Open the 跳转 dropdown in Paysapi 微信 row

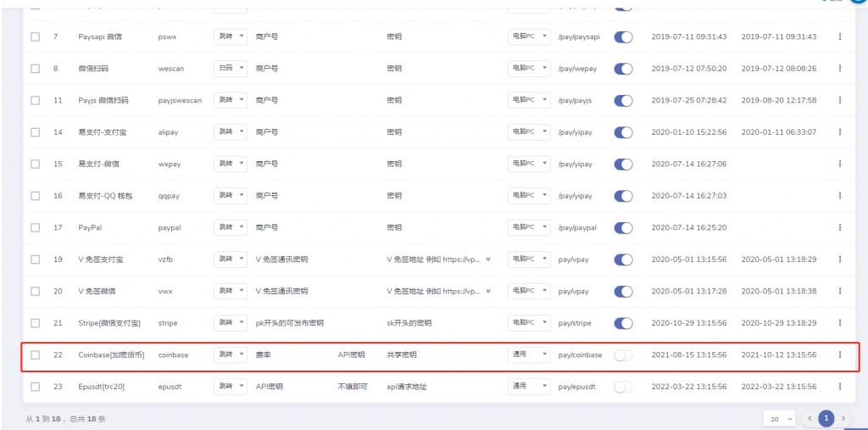[x=231, y=36]
